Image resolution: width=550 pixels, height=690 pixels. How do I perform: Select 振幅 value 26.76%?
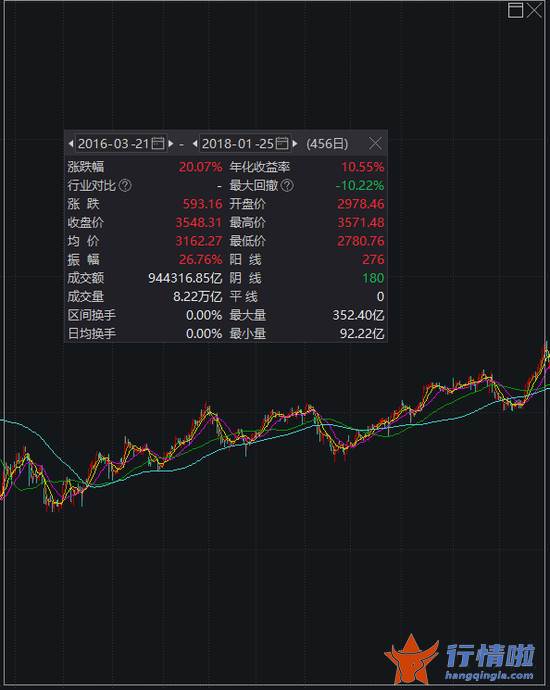(x=200, y=259)
